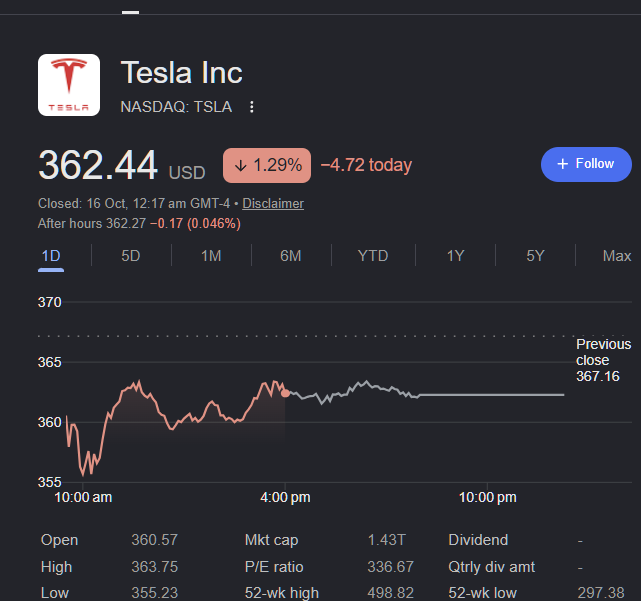Select the 1D chart range tab
The height and width of the screenshot is (601, 641).
tap(51, 256)
